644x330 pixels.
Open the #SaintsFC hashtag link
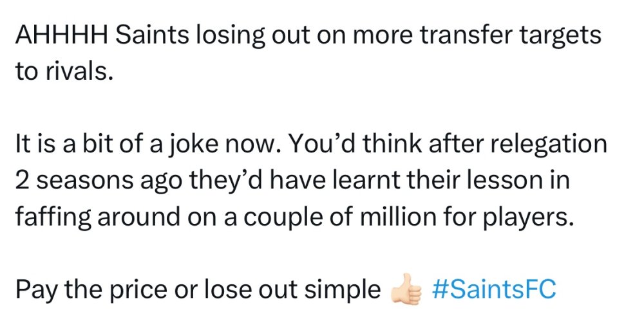coord(493,289)
